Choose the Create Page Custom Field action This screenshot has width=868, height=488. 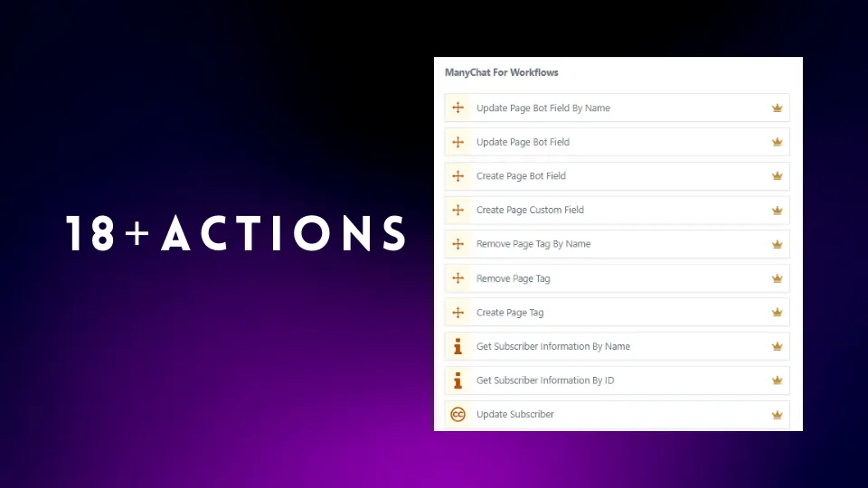(618, 210)
